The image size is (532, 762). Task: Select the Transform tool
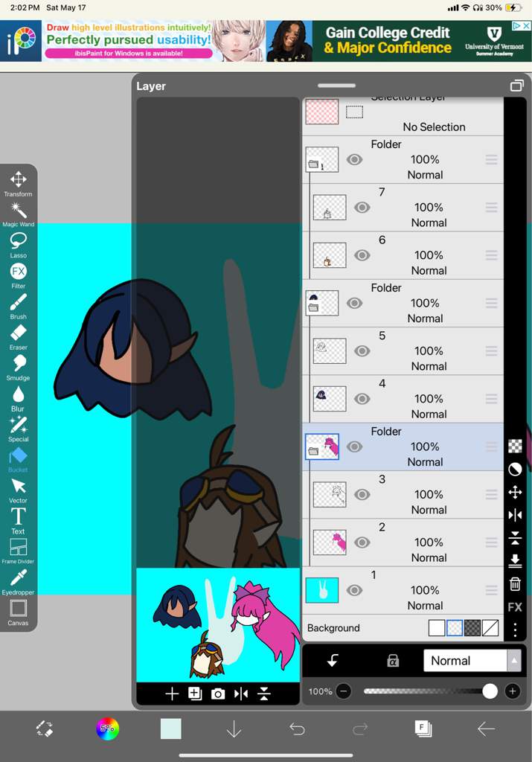(18, 183)
